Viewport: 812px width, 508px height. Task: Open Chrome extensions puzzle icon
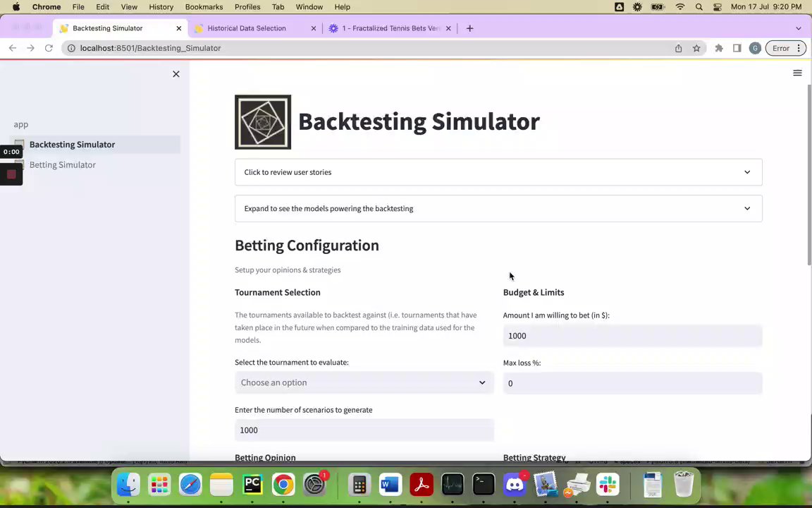pos(719,48)
